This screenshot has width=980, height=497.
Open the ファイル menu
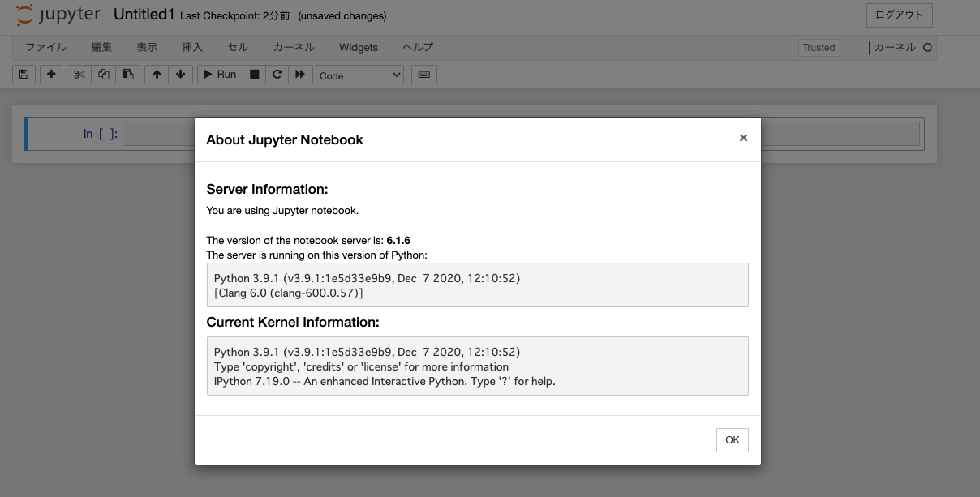coord(45,47)
